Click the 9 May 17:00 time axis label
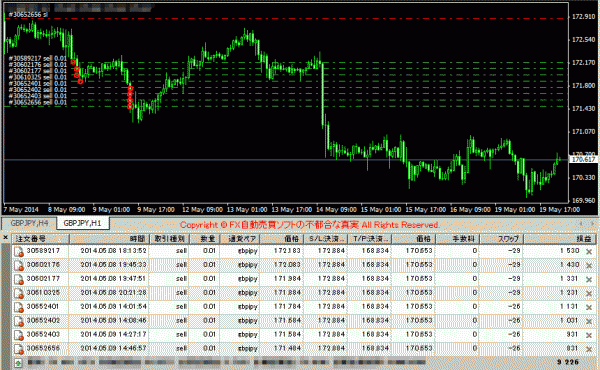Image resolution: width=600 pixels, height=370 pixels. click(156, 210)
